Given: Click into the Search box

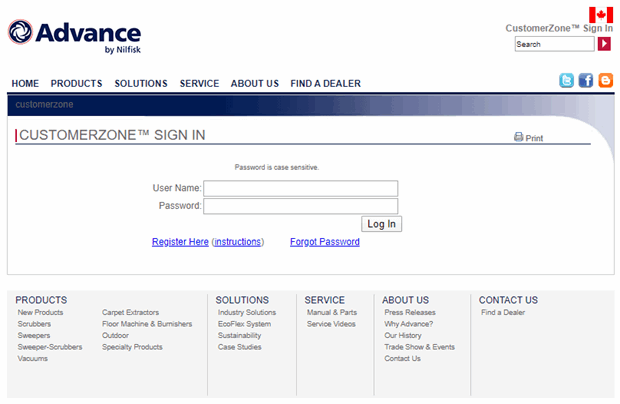Looking at the screenshot, I should click(554, 44).
